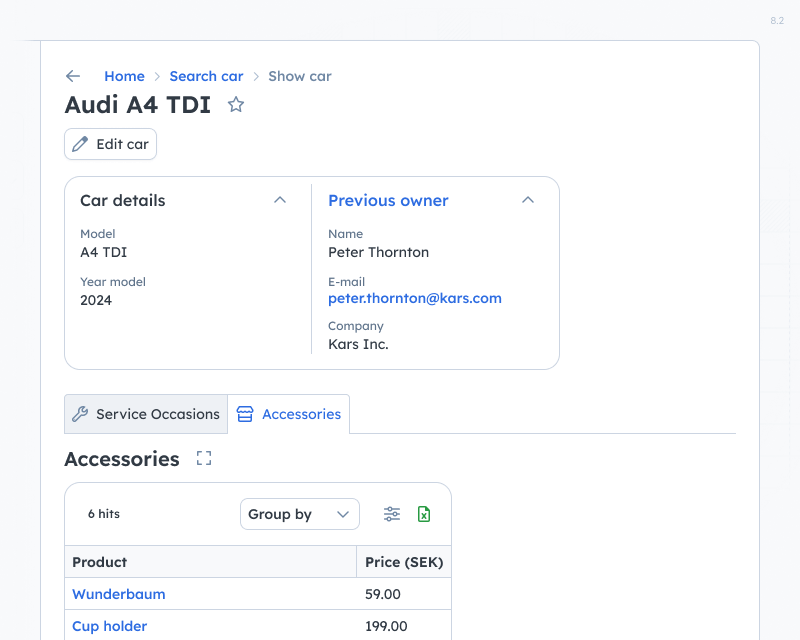The width and height of the screenshot is (800, 640).
Task: Open the Cup holder product link
Action: (110, 626)
